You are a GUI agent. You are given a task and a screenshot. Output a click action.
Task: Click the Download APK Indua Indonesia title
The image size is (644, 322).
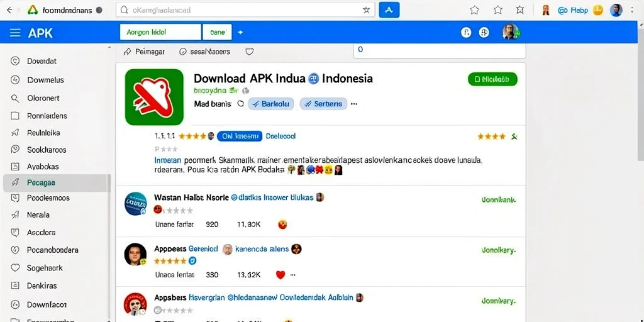click(x=283, y=78)
